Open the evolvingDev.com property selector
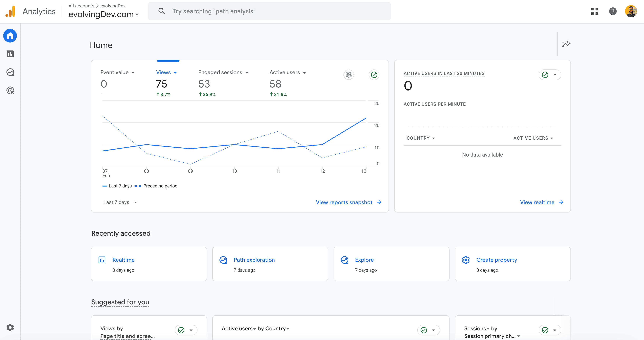Screen dimensions: 644x340 pos(103,14)
